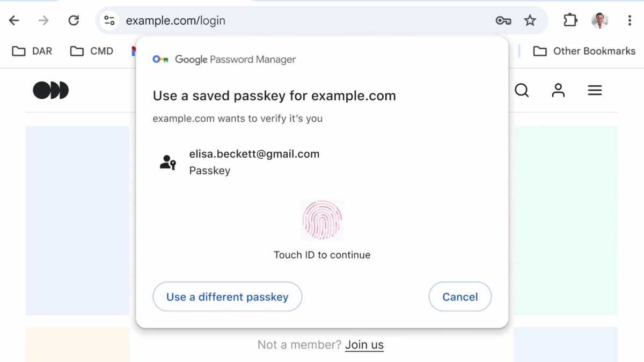Open site information icon in address bar

pos(109,20)
